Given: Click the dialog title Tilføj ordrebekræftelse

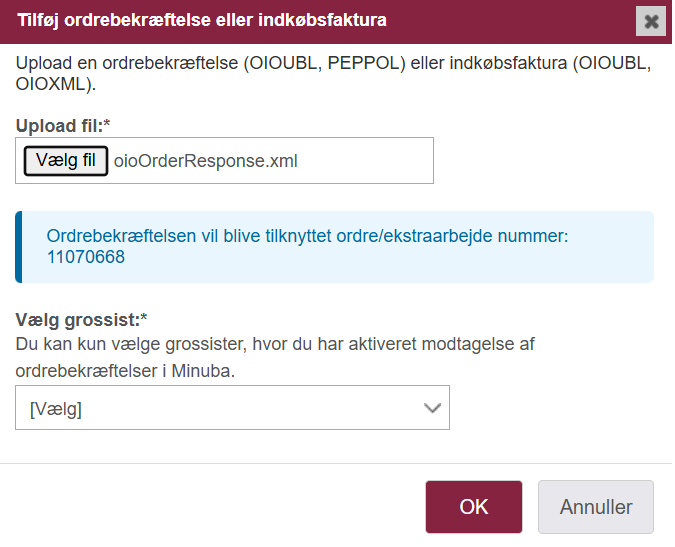Looking at the screenshot, I should [x=202, y=20].
